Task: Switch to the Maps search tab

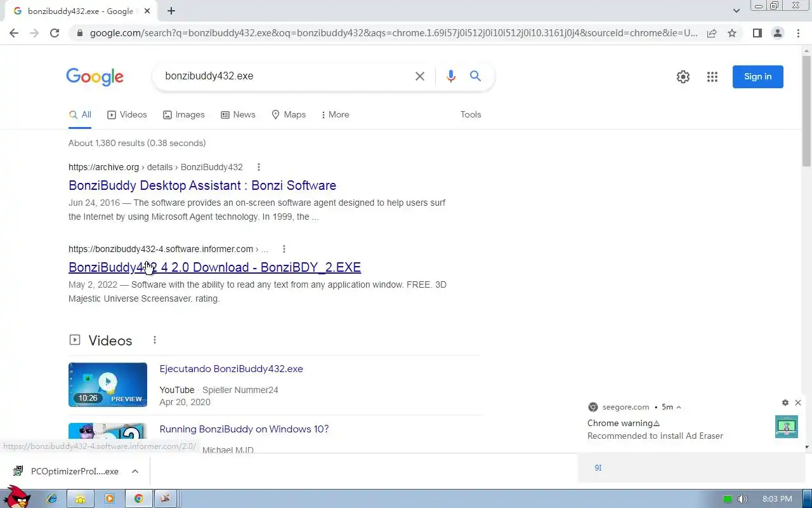Action: point(289,114)
